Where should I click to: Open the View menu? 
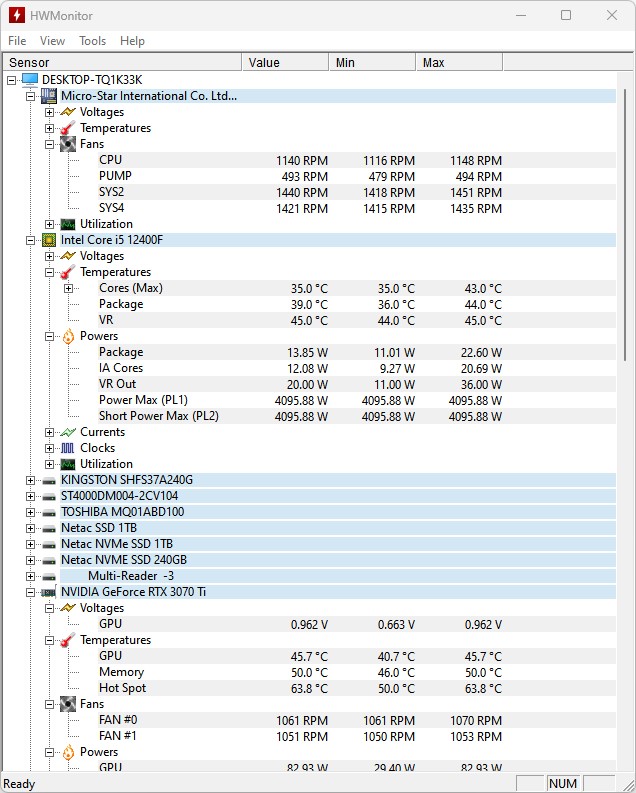pyautogui.click(x=53, y=41)
